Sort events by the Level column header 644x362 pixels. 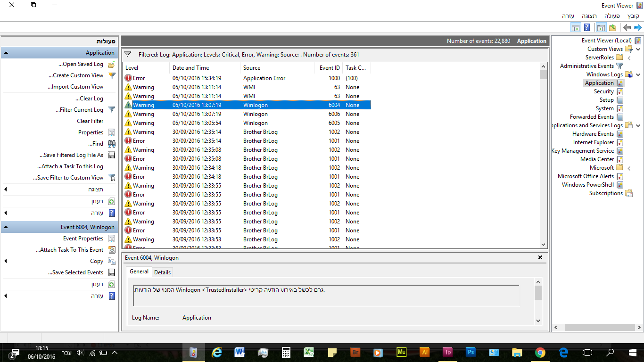tap(146, 68)
